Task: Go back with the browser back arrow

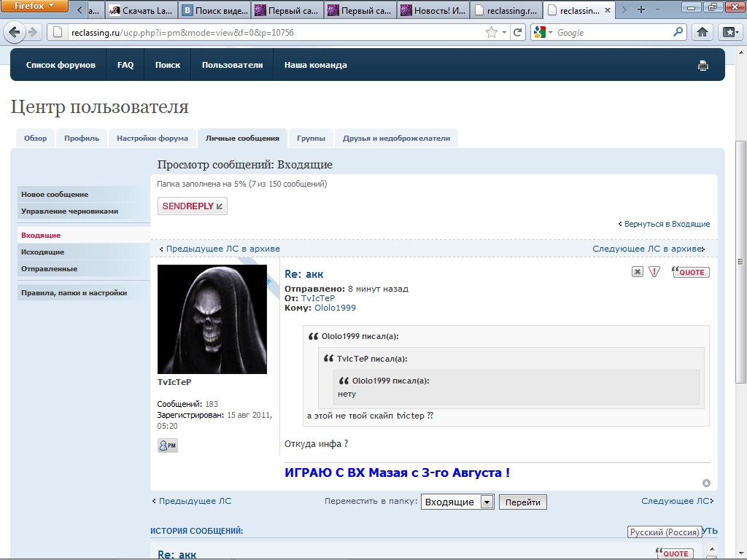Action: click(14, 32)
